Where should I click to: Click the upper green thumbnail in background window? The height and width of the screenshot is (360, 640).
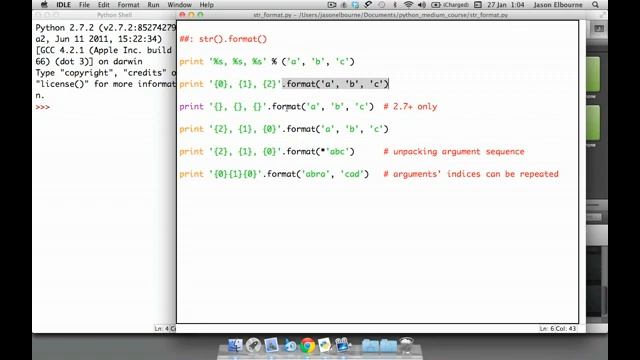coord(593,74)
